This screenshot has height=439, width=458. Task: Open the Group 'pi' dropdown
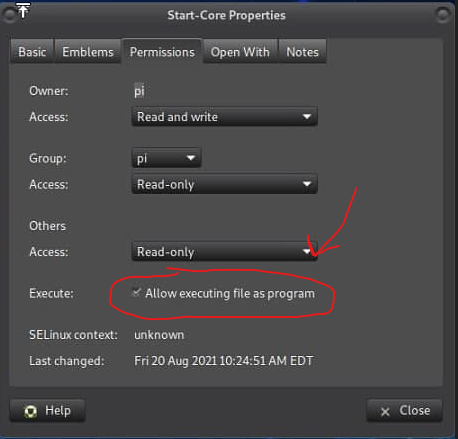(x=167, y=158)
